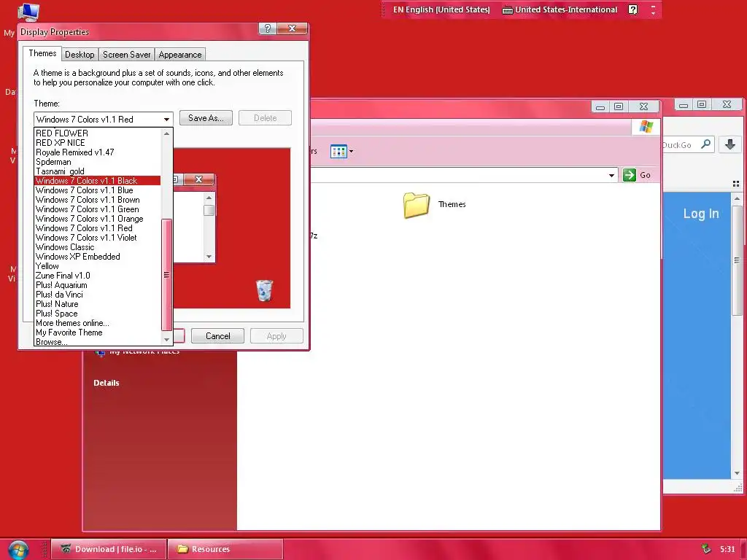The width and height of the screenshot is (747, 560).
Task: Select Windows 7 Colors v1.1 Orange
Action: pyautogui.click(x=97, y=219)
